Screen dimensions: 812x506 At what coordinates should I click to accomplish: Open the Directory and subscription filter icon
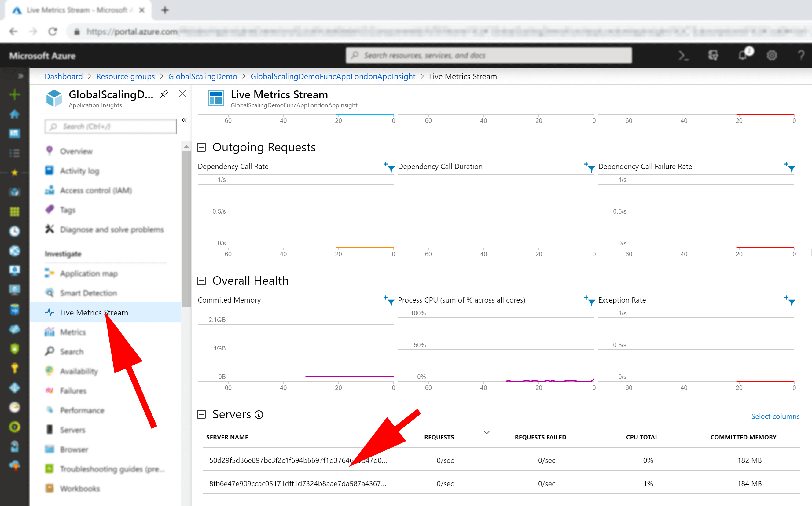point(713,56)
